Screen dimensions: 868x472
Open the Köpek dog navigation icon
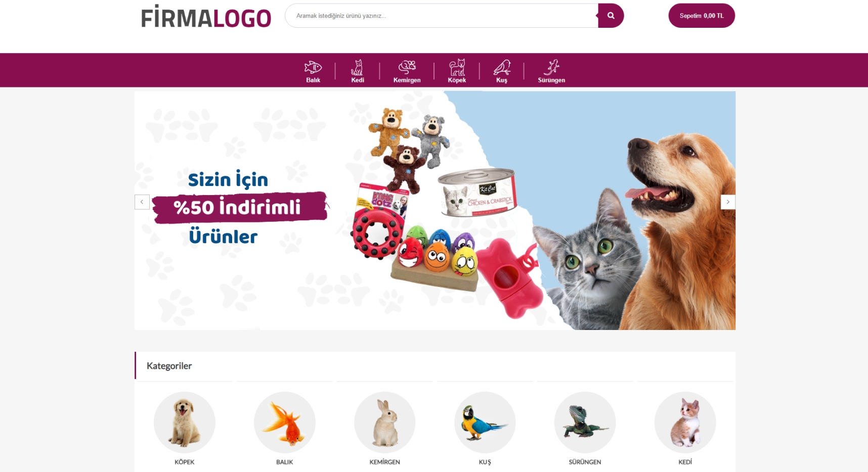point(457,67)
